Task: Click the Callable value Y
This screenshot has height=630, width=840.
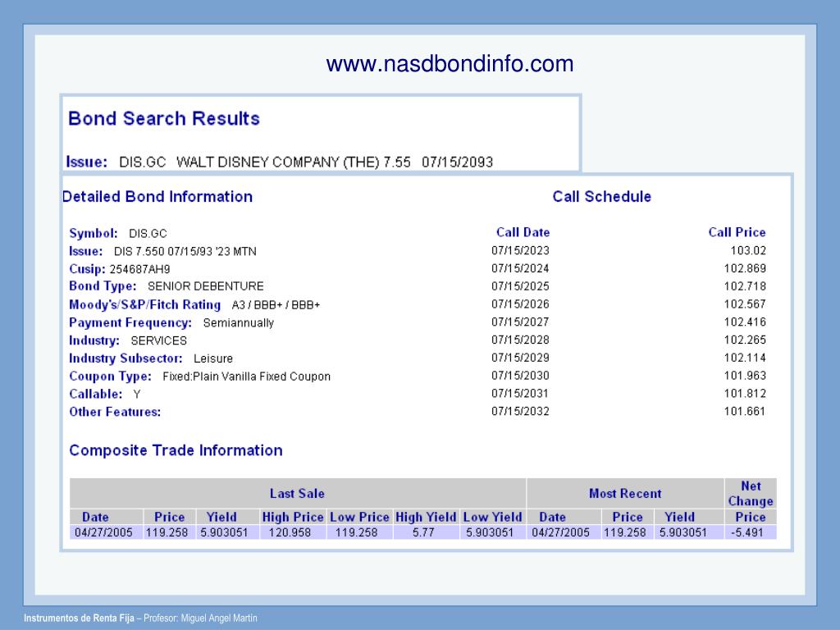Action: pyautogui.click(x=137, y=395)
